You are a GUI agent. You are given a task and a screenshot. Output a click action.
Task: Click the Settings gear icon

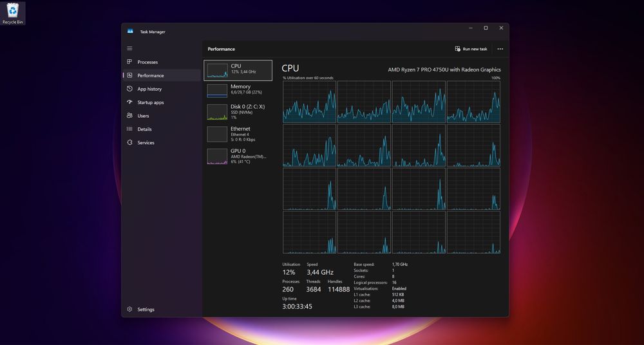(x=130, y=309)
